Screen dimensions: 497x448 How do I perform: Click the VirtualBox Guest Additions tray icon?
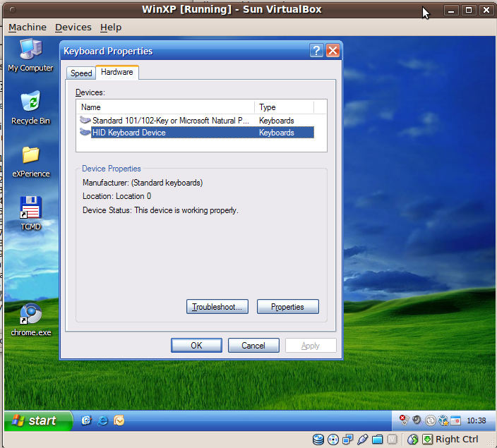[x=443, y=420]
